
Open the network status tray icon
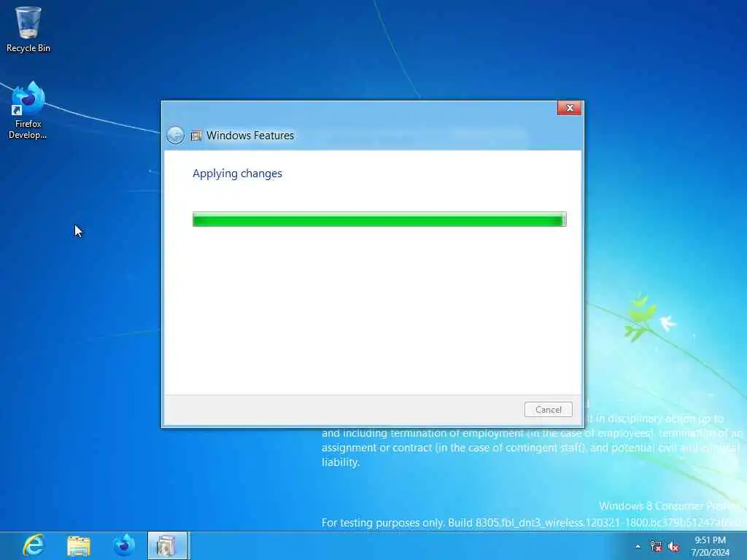656,546
